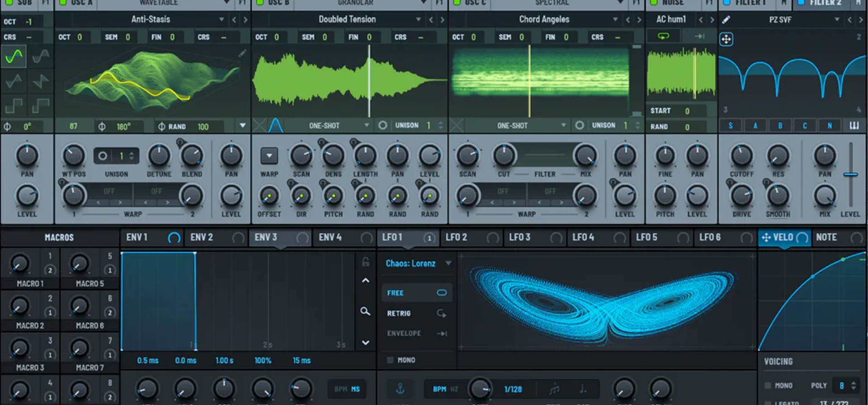
Task: Open the warp mode dropdown button in OSC B
Action: 269,156
